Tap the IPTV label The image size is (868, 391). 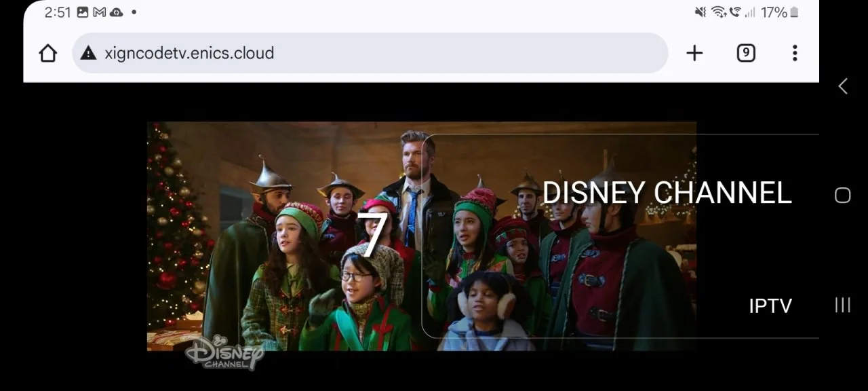click(x=770, y=306)
